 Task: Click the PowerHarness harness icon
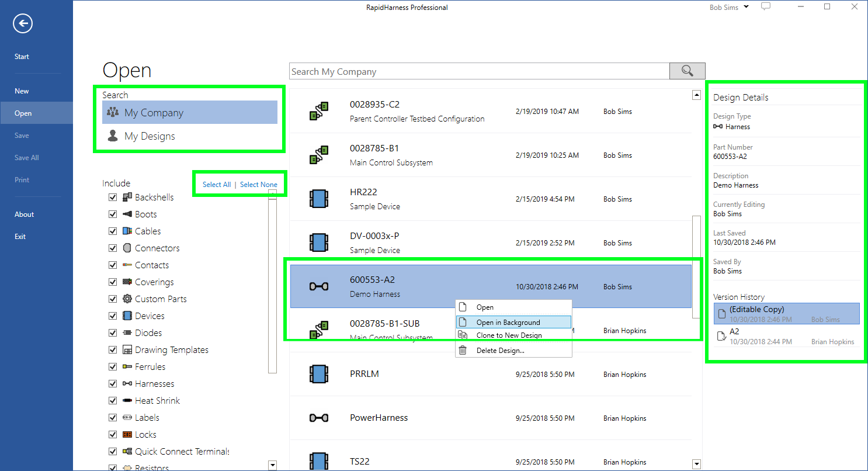(318, 418)
